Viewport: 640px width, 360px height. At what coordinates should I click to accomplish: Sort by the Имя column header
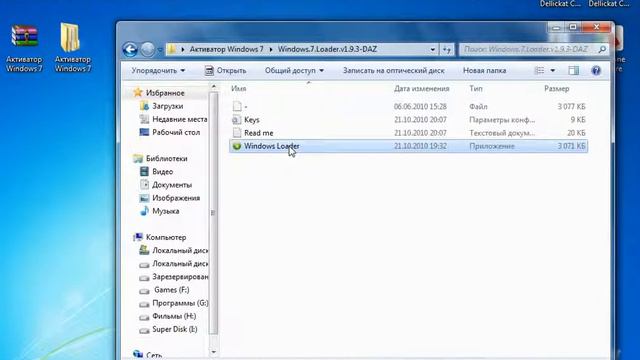pos(239,89)
